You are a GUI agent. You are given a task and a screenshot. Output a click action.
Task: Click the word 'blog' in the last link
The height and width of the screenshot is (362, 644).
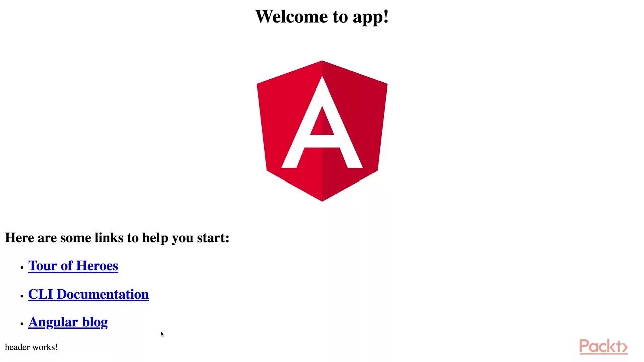pyautogui.click(x=94, y=322)
